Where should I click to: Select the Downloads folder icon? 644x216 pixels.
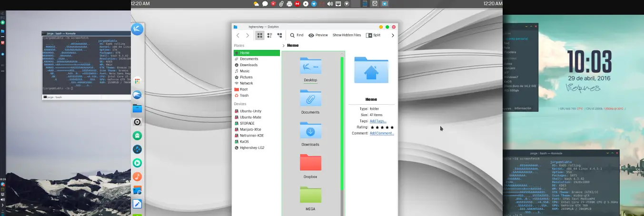[310, 130]
